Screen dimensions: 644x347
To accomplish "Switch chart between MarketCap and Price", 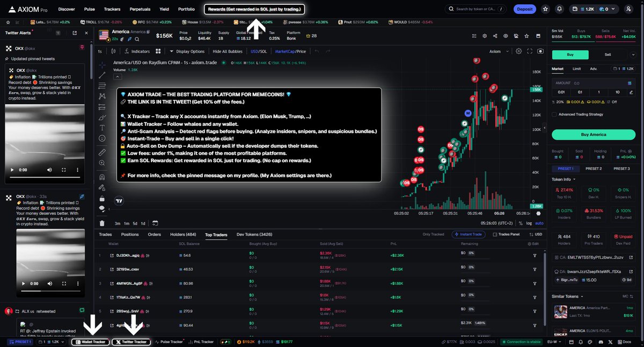I will 290,52.
